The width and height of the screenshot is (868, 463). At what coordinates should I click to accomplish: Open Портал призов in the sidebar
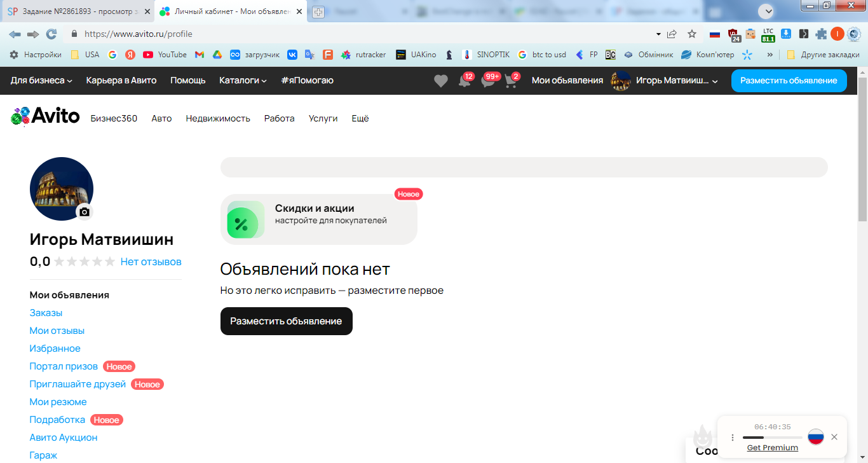64,366
